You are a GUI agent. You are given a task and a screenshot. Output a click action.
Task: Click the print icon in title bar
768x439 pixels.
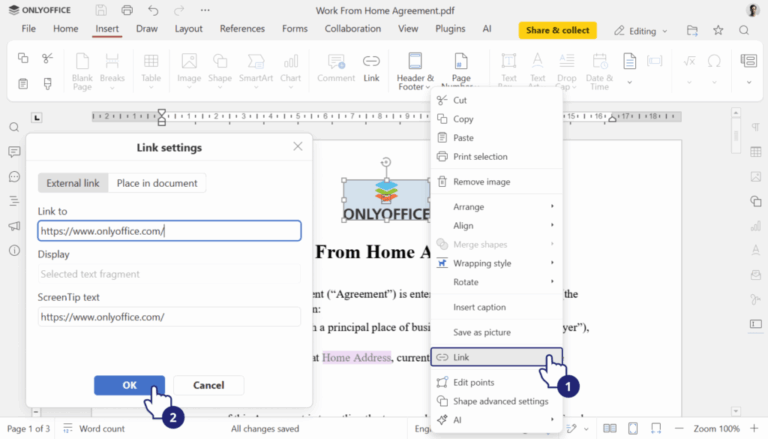[x=127, y=10]
